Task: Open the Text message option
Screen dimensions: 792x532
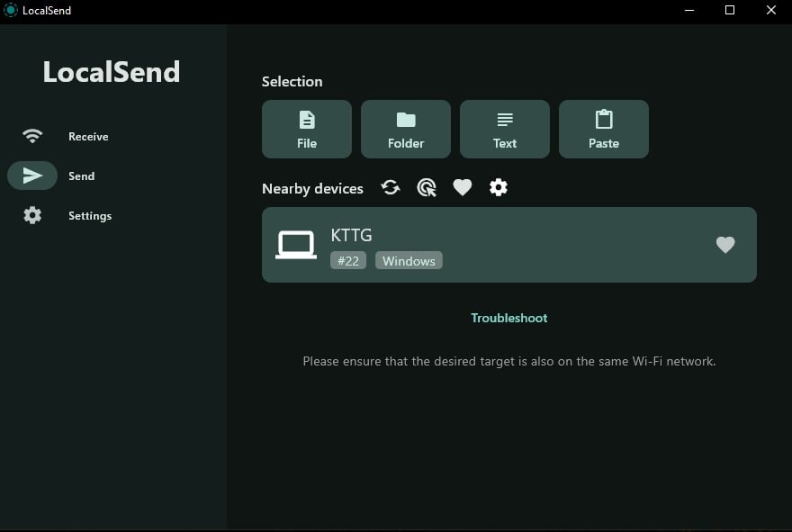Action: [505, 129]
